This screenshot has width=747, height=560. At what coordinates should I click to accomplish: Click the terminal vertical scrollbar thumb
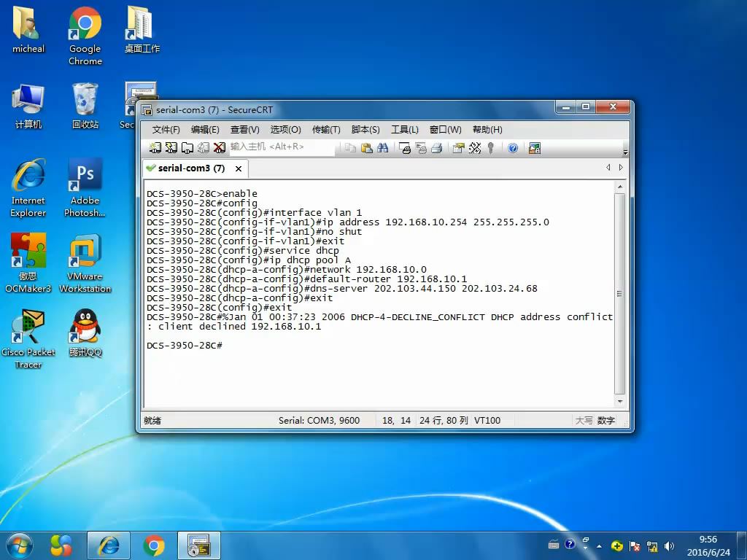pos(619,294)
